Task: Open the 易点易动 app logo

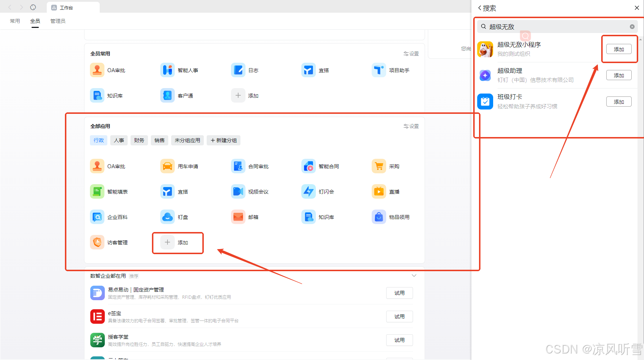Action: click(x=97, y=293)
